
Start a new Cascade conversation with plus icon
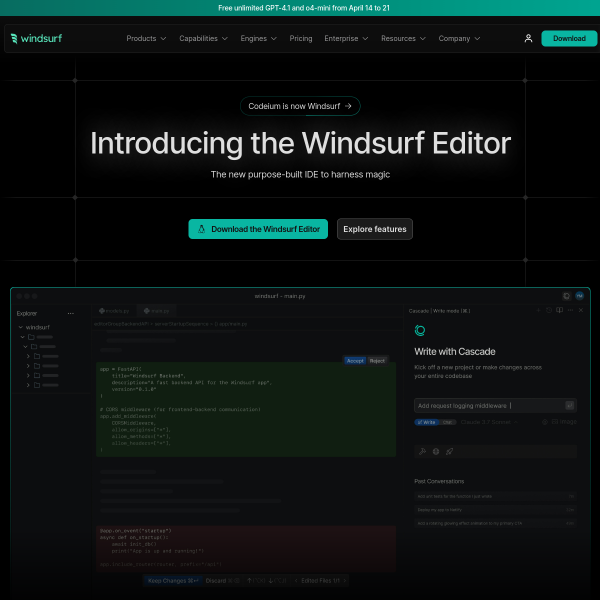tap(538, 310)
